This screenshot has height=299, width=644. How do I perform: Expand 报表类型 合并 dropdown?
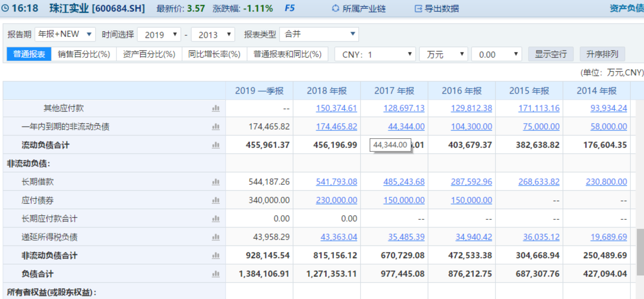click(x=319, y=34)
